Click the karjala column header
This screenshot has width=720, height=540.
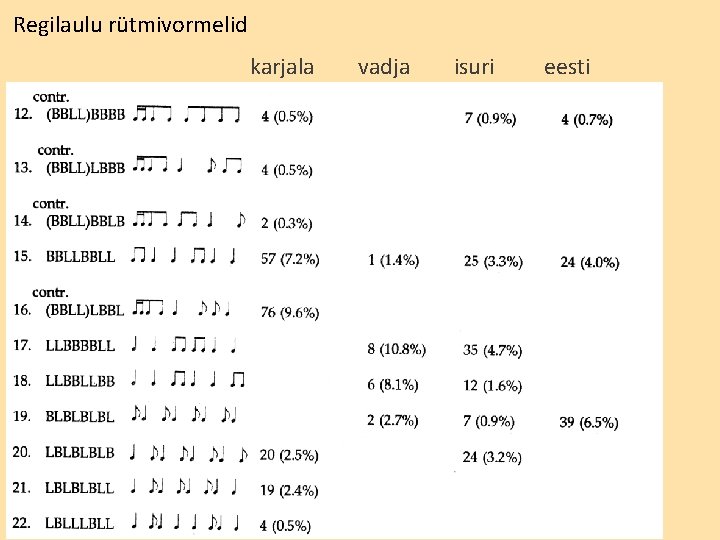[282, 67]
